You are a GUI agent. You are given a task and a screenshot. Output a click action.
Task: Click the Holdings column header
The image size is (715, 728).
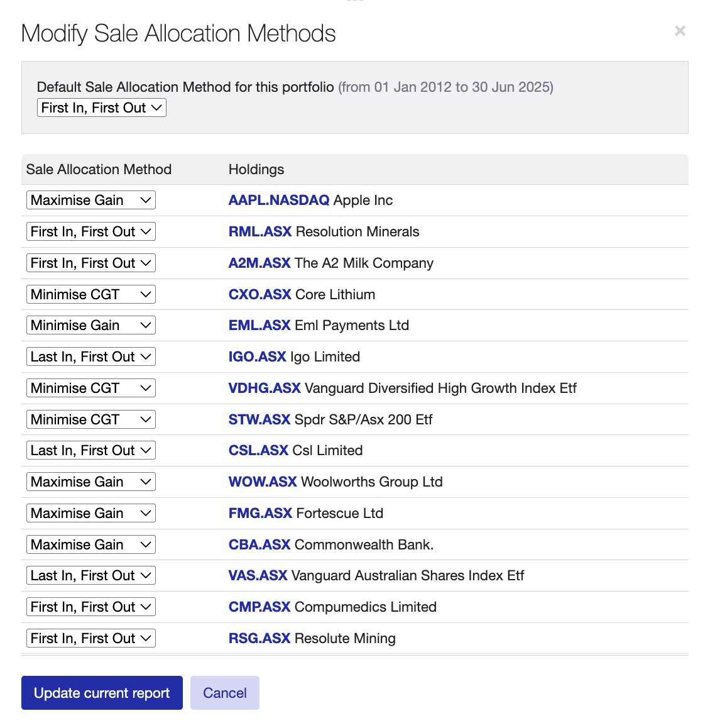tap(256, 170)
